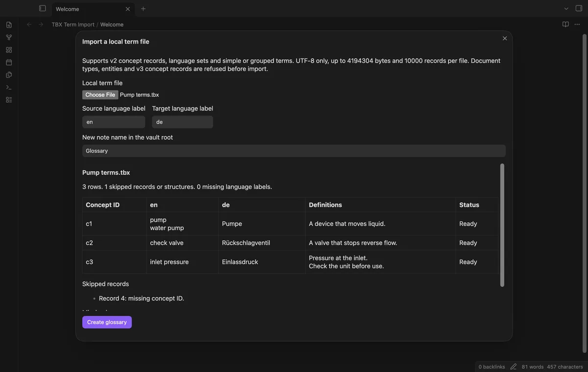Viewport: 588px width, 372px height.
Task: Open graph view from the ribbon
Action: point(9,37)
